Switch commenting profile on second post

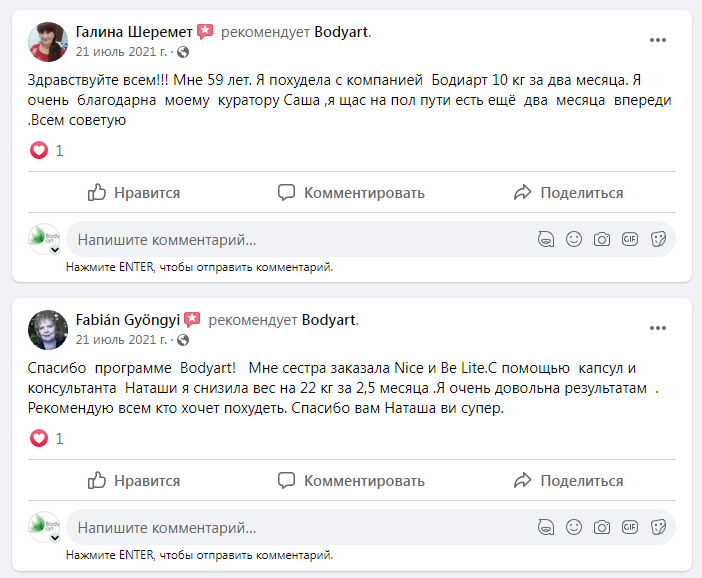(x=45, y=528)
